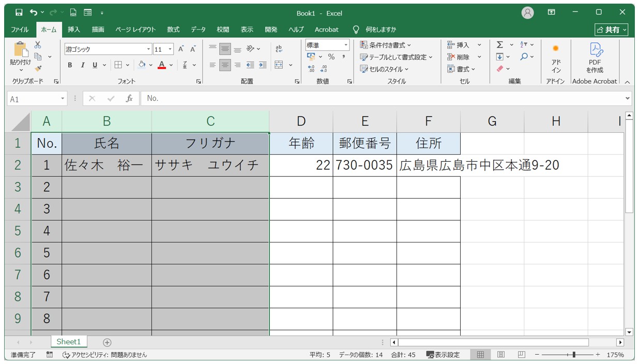Viewport: 639px width, 364px height.
Task: Click アクセシビリティ: 問題ありません status
Action: point(104,355)
